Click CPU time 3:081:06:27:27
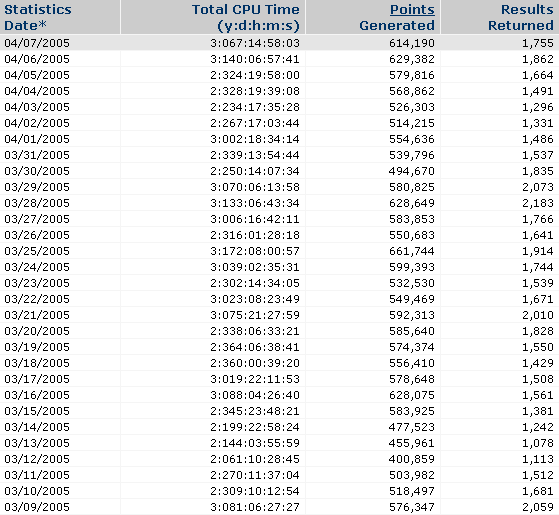Screen dimensions: 559x515 pyautogui.click(x=255, y=507)
